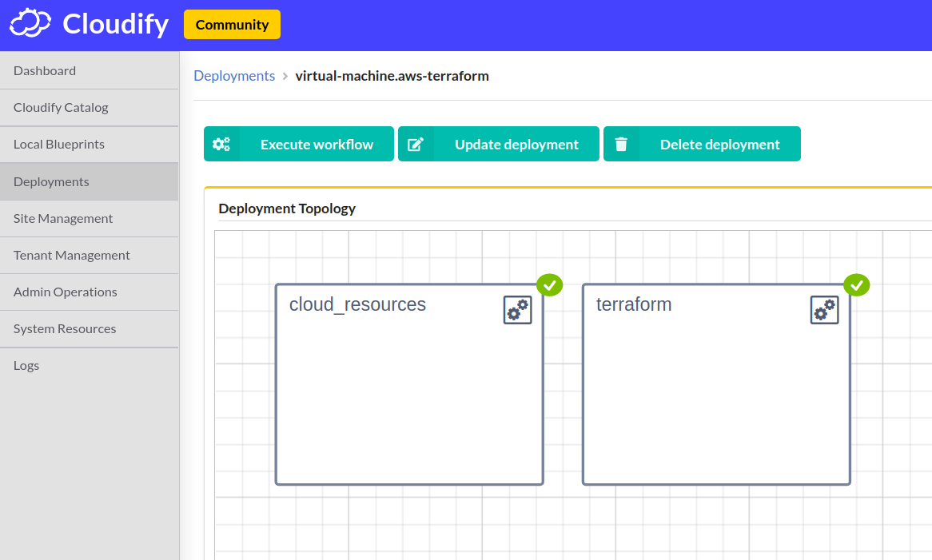
Task: Click the green checkmark badge on cloud_resources
Action: 549,284
